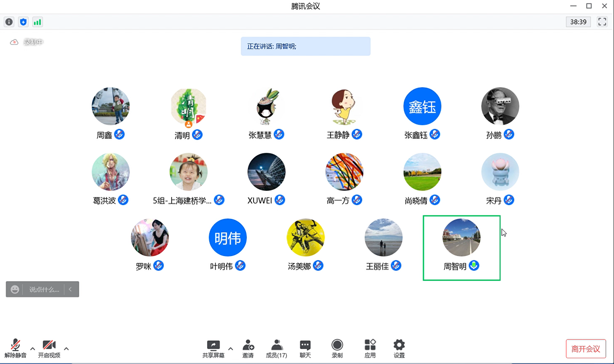Open the meeting info icon
Image resolution: width=614 pixels, height=364 pixels.
point(9,22)
